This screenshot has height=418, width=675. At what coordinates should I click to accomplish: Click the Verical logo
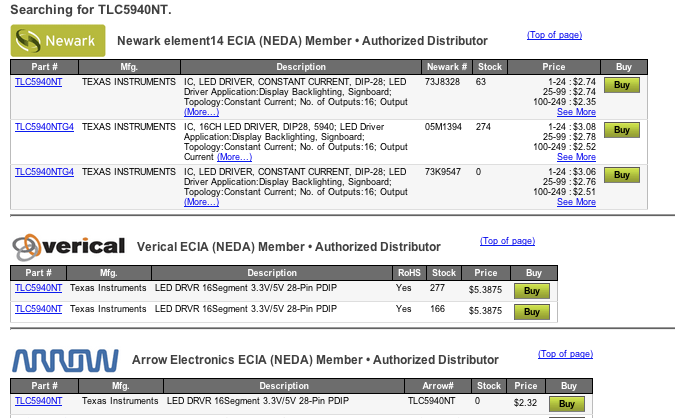[69, 247]
